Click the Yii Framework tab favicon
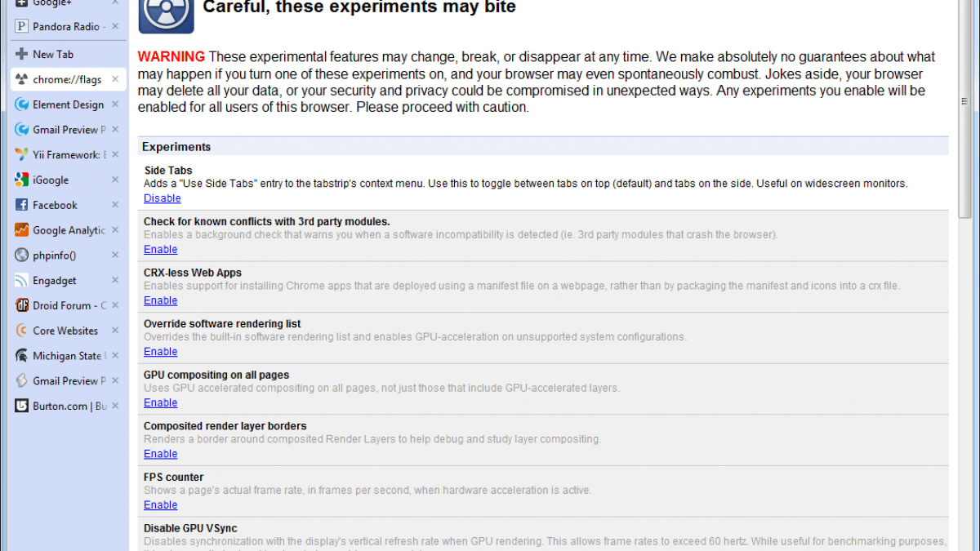The height and width of the screenshot is (551, 980). pyautogui.click(x=21, y=154)
